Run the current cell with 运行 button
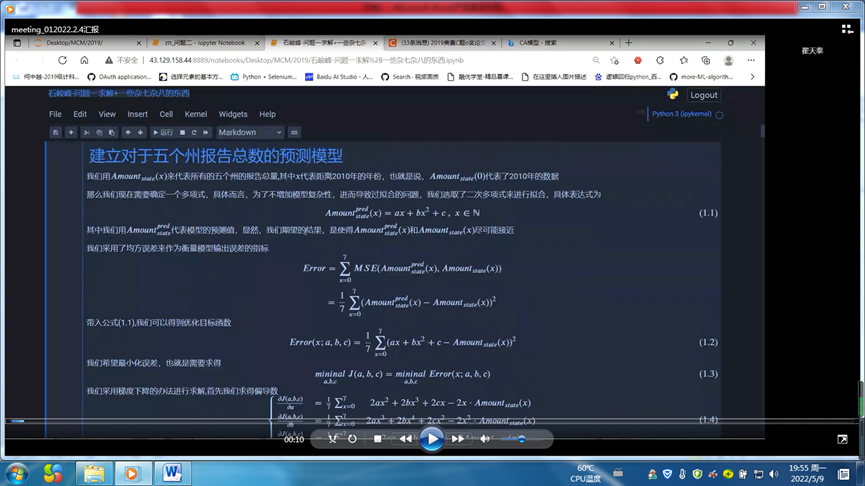 pos(162,132)
